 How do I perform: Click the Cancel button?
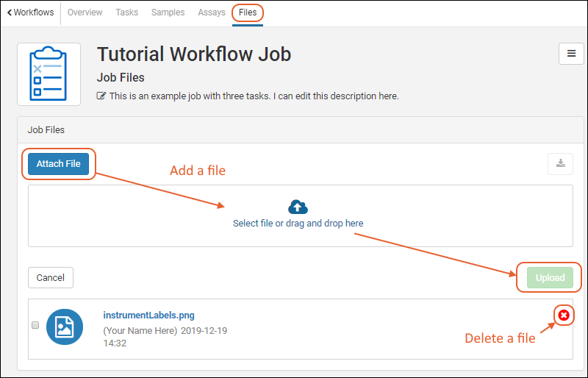(51, 277)
